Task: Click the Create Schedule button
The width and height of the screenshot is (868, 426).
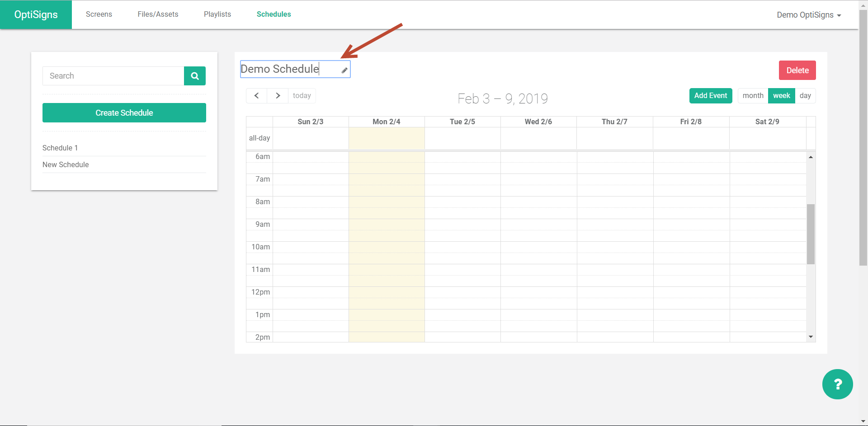Action: (x=124, y=113)
